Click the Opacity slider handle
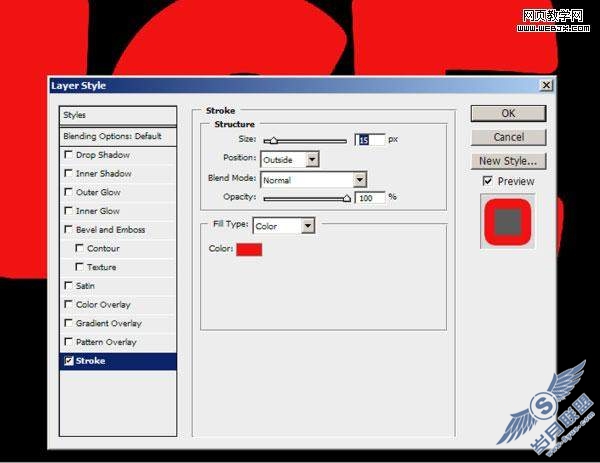 (x=346, y=198)
